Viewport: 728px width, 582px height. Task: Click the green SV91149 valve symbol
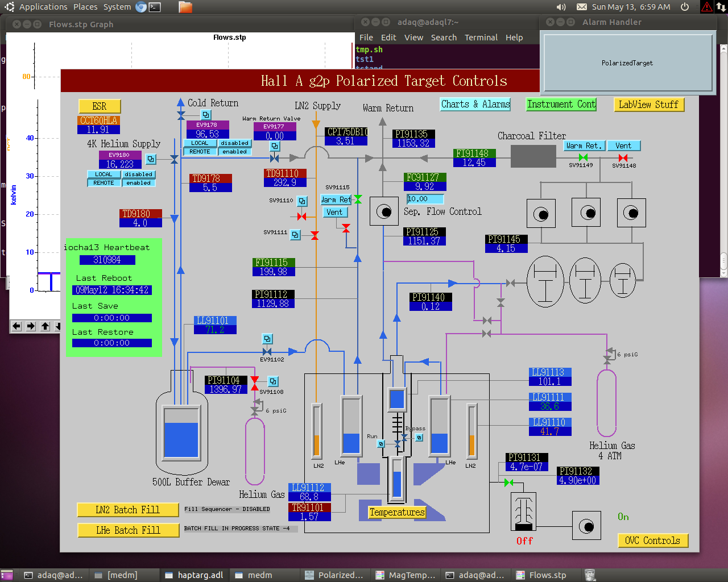coord(583,157)
